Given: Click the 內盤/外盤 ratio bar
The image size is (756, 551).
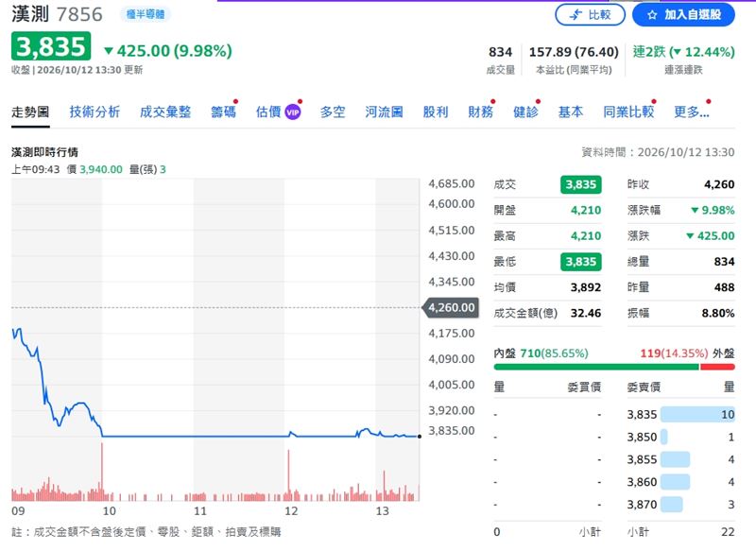Looking at the screenshot, I should point(614,368).
